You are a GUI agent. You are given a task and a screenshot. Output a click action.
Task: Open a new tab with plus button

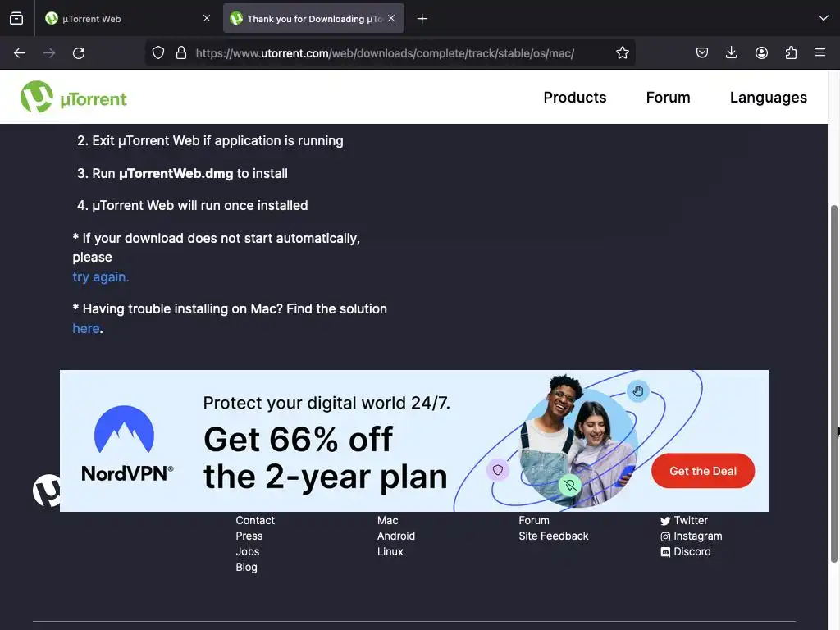(x=422, y=19)
